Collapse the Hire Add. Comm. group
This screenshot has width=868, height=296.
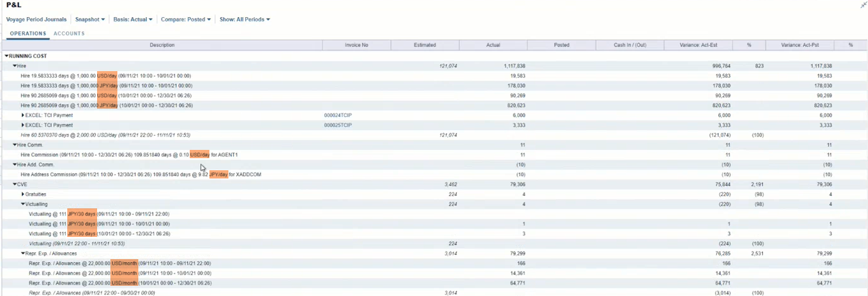(x=15, y=165)
